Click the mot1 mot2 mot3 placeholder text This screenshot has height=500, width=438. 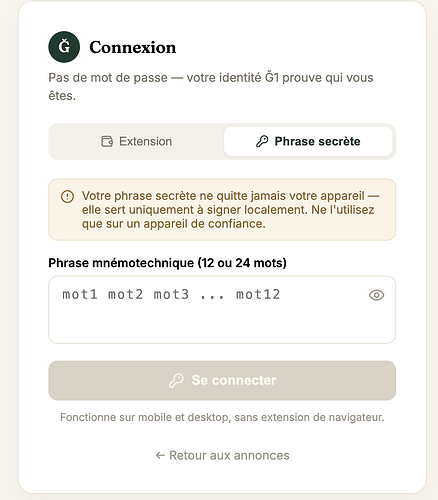[x=171, y=294]
